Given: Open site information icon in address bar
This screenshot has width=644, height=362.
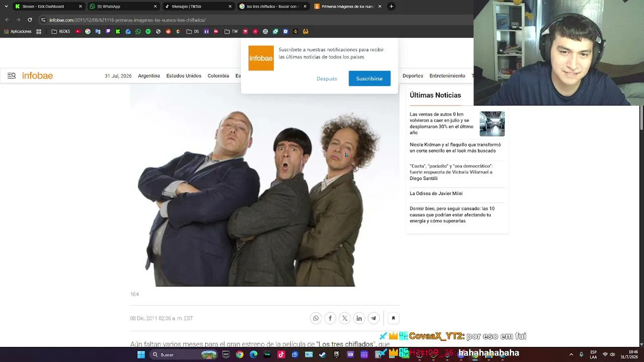Looking at the screenshot, I should pos(43,20).
